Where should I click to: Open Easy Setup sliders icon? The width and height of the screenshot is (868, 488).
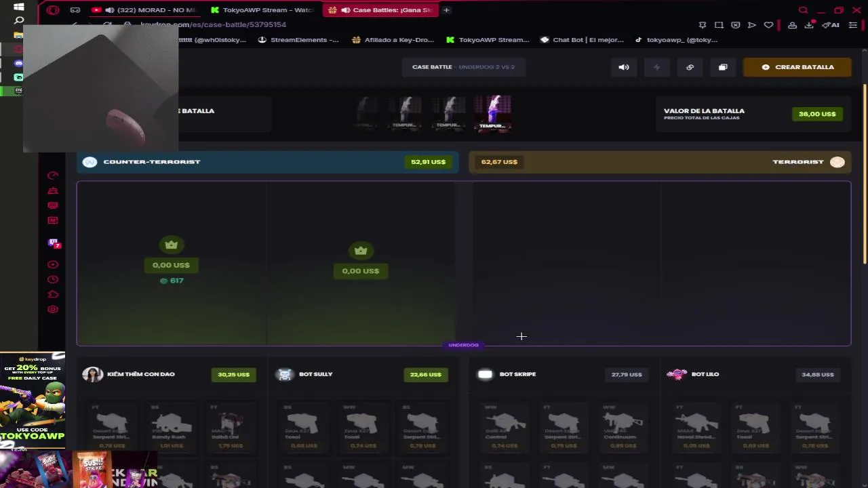coord(853,25)
